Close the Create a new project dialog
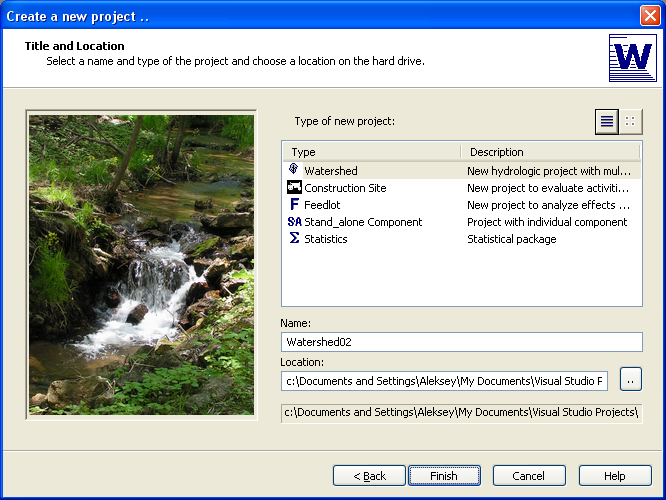This screenshot has height=500, width=666. (x=650, y=16)
